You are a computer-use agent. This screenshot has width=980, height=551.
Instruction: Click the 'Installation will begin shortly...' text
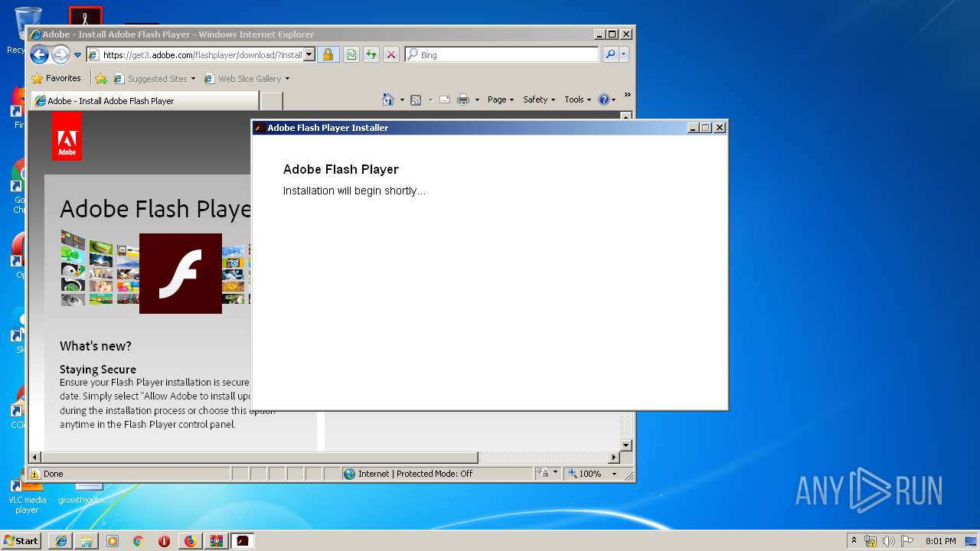[354, 191]
